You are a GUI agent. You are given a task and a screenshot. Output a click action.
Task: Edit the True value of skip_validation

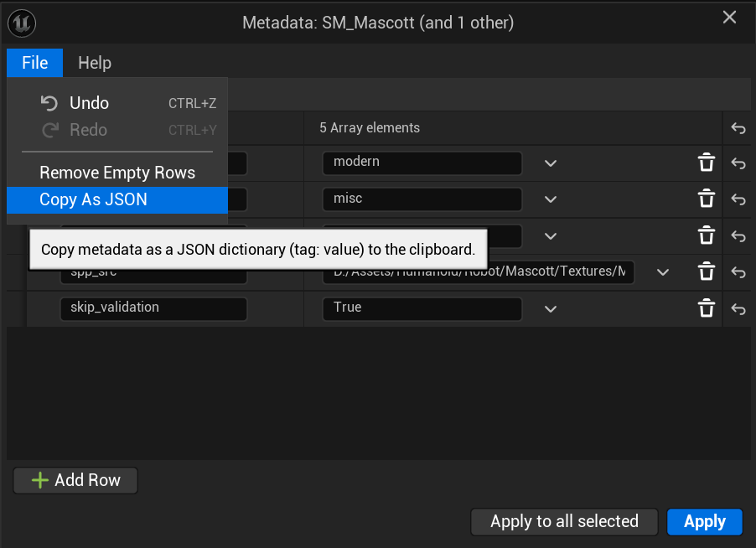pyautogui.click(x=422, y=308)
